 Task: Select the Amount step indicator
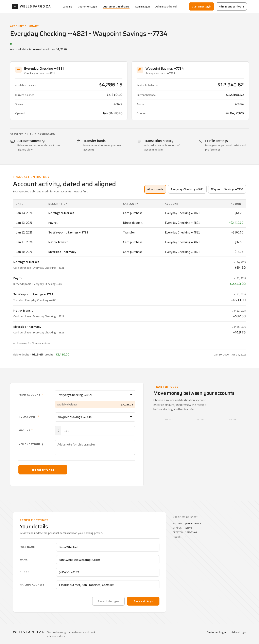201,419
